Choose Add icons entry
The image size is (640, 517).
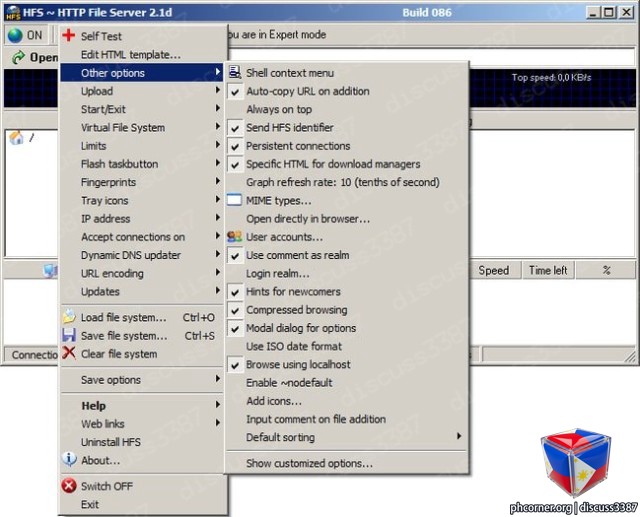tap(347, 401)
